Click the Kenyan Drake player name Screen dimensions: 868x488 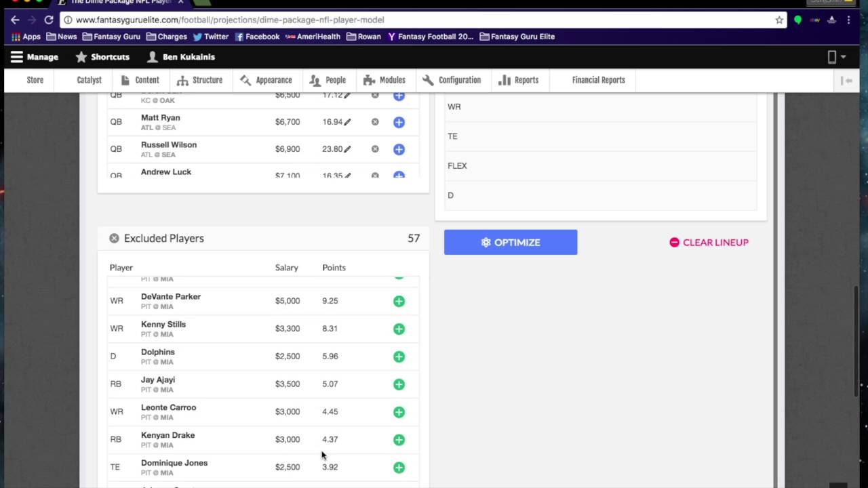coord(167,435)
